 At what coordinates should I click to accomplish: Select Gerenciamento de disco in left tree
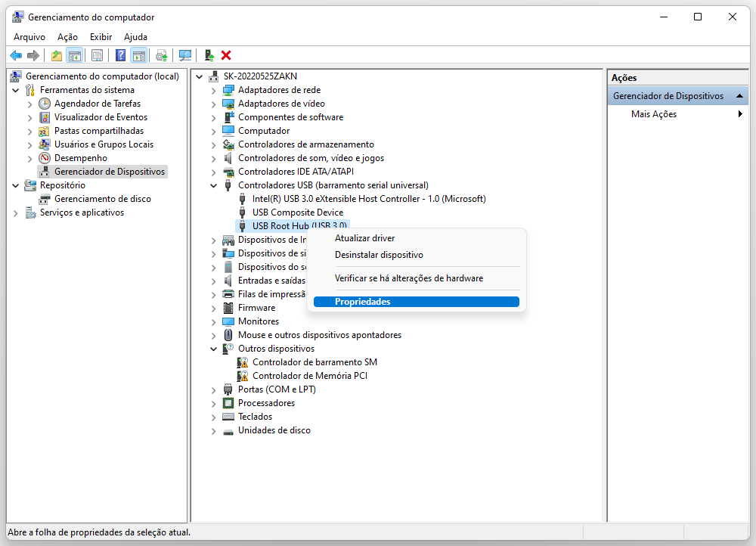pyautogui.click(x=102, y=199)
